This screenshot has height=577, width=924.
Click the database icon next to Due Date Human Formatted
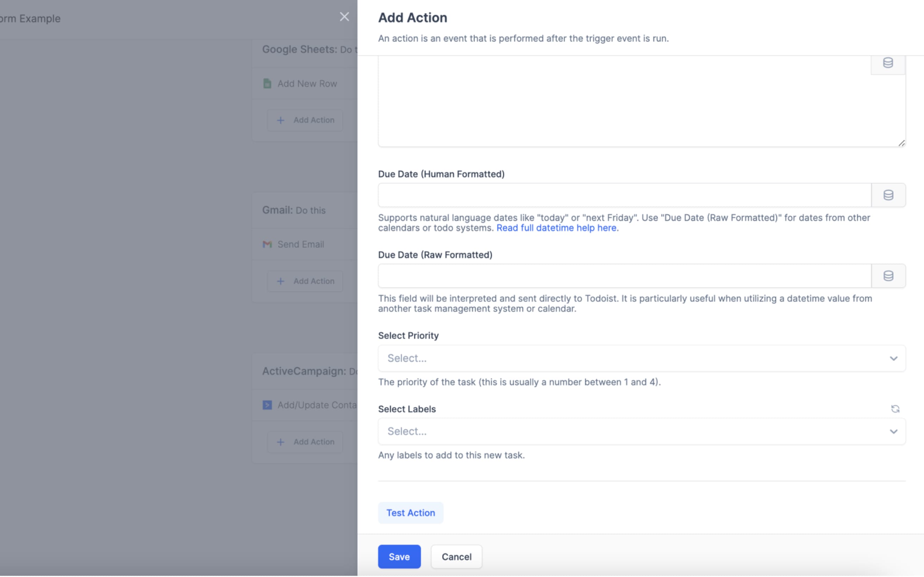click(x=888, y=195)
